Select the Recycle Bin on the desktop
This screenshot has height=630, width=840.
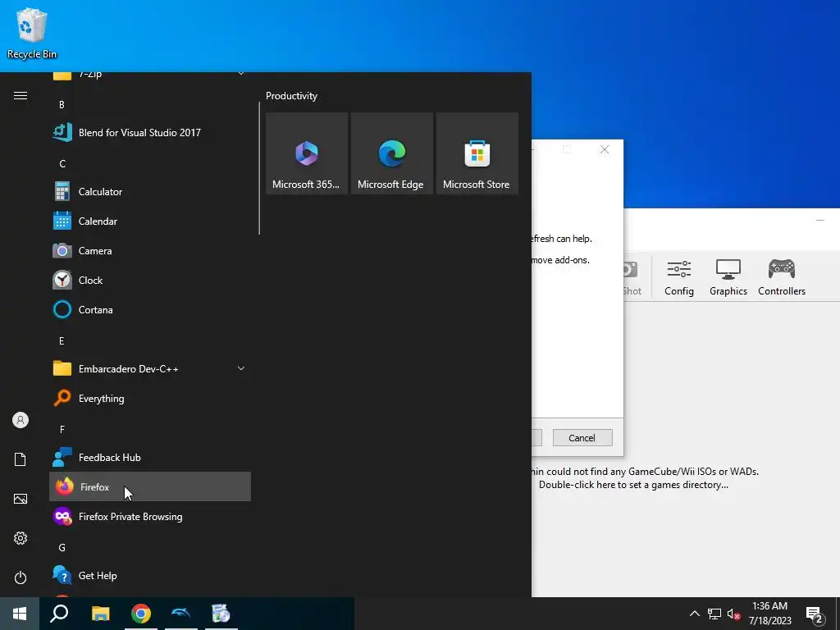[32, 33]
